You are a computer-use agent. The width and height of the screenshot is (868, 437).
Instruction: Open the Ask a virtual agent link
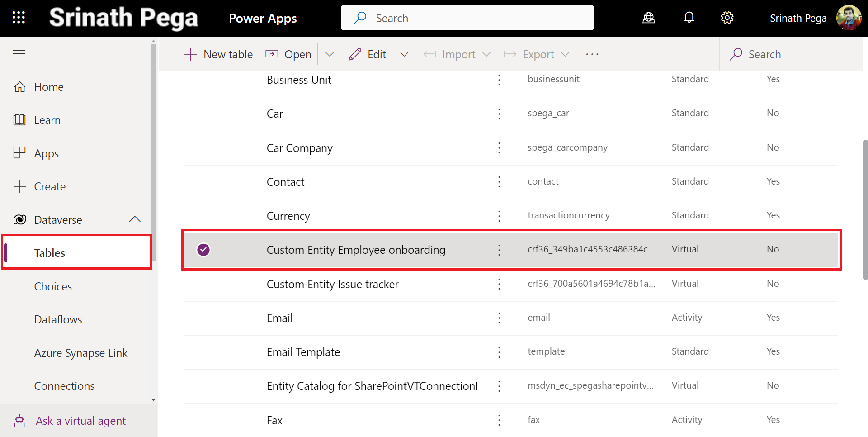point(80,421)
